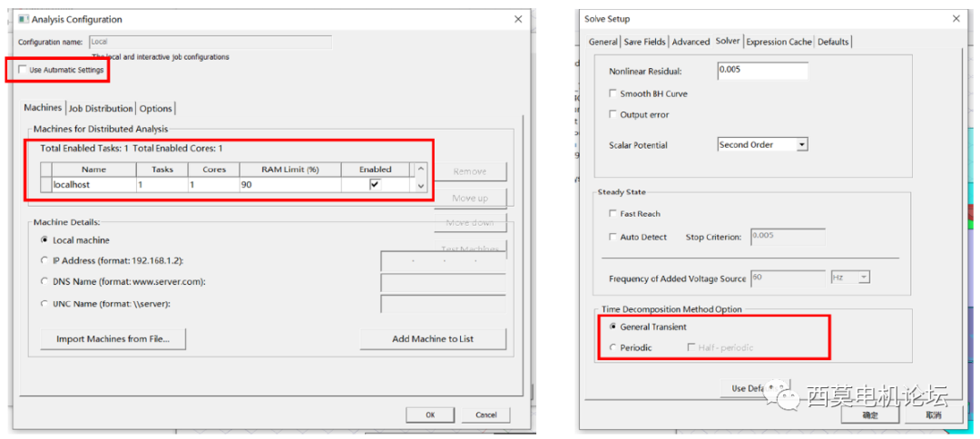Click the 确定 button in Solve Setup
The width and height of the screenshot is (980, 439).
870,415
